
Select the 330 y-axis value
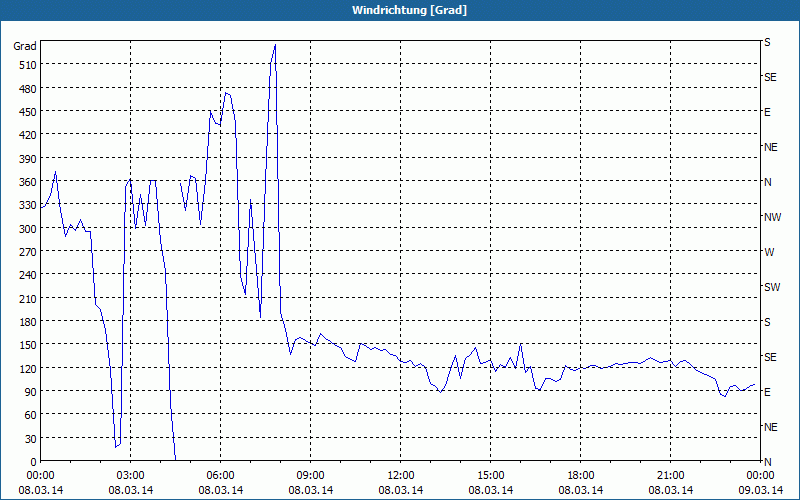(x=27, y=205)
